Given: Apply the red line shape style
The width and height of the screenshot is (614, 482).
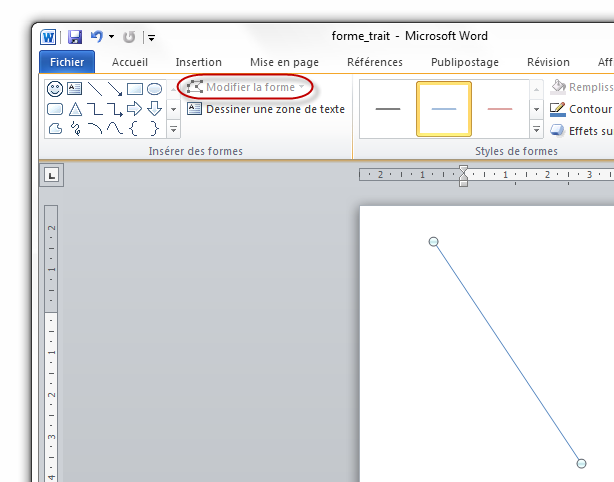Looking at the screenshot, I should [x=499, y=108].
